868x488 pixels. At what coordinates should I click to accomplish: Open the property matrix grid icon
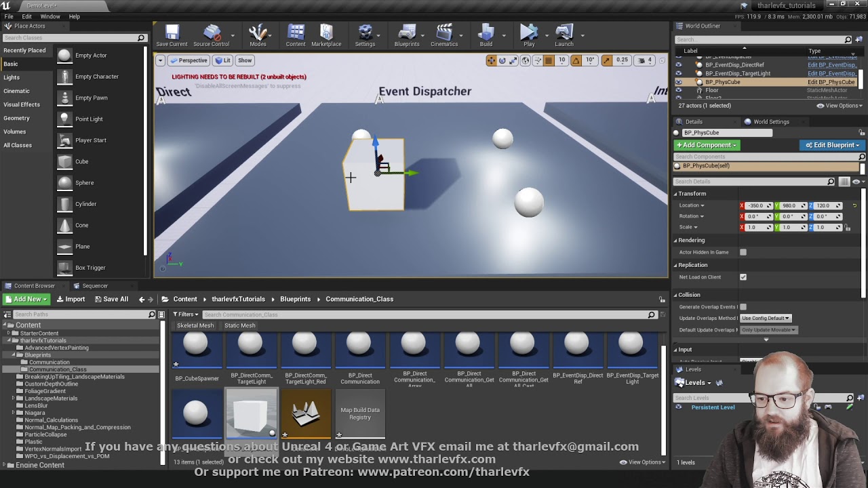click(844, 182)
